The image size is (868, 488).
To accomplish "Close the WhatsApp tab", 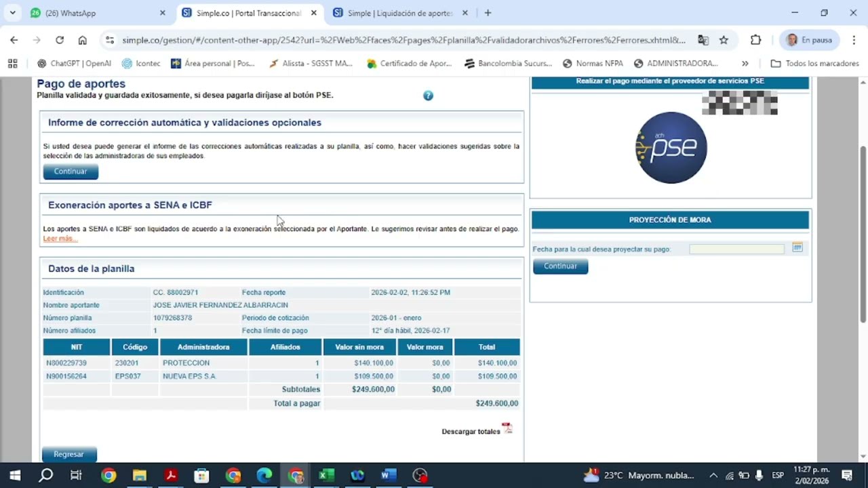I will [162, 13].
